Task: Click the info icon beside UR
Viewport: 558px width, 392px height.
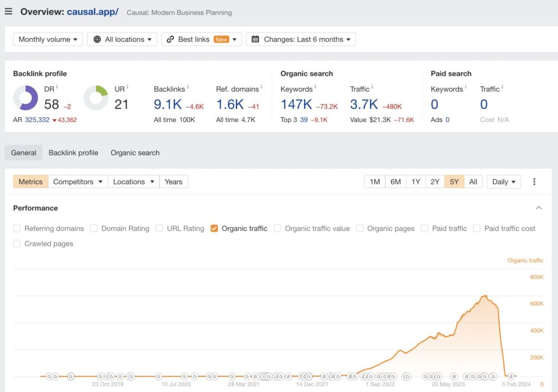Action: click(x=128, y=87)
